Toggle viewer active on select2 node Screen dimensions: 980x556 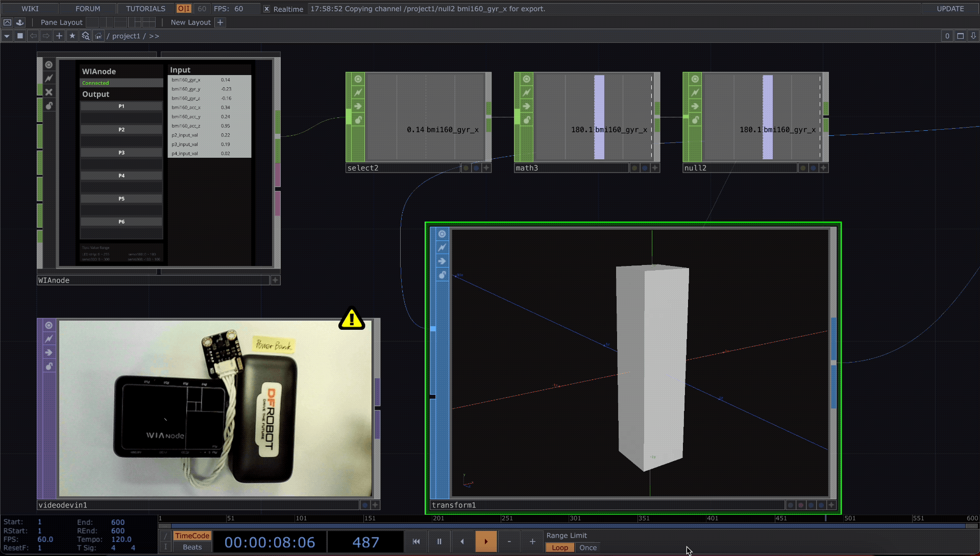pyautogui.click(x=358, y=79)
